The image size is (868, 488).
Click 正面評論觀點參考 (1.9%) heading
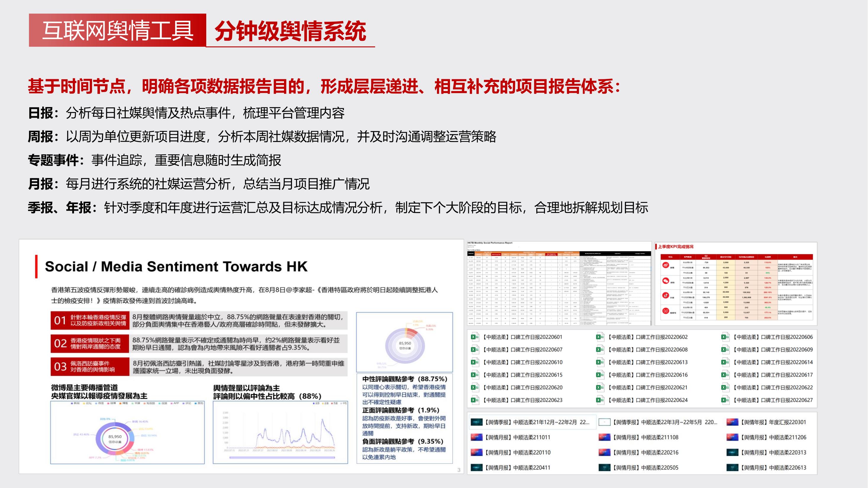[401, 410]
